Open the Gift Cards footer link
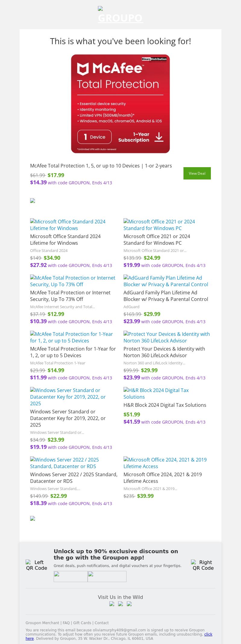 [x=82, y=623]
